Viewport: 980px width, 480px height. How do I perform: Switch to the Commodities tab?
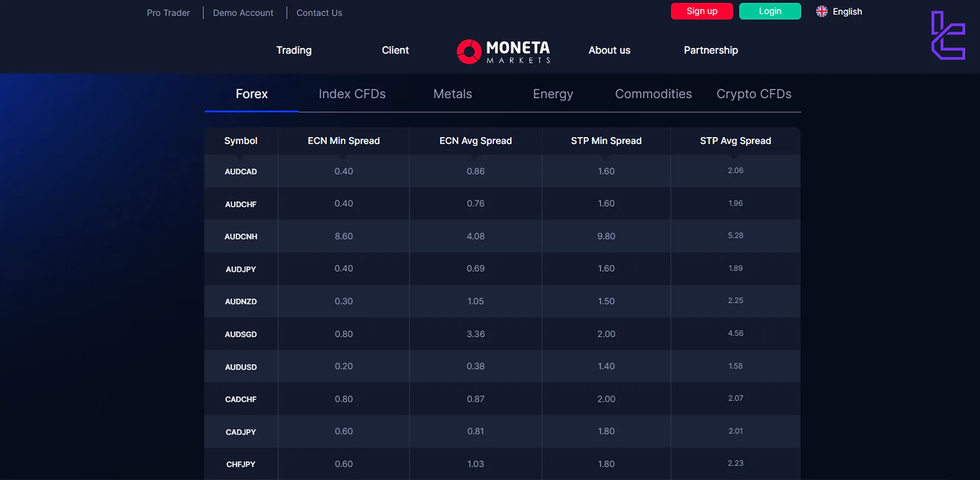[653, 94]
